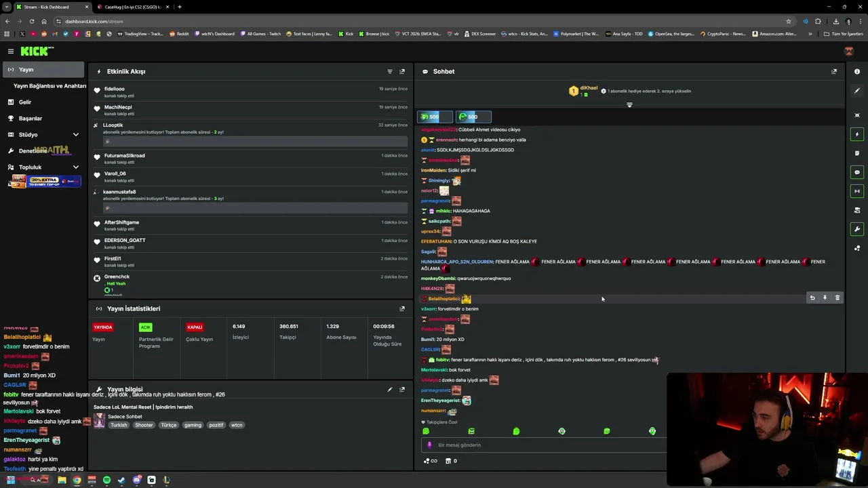Image resolution: width=868 pixels, height=488 pixels.
Task: Open Spotify from the taskbar
Action: (x=106, y=480)
